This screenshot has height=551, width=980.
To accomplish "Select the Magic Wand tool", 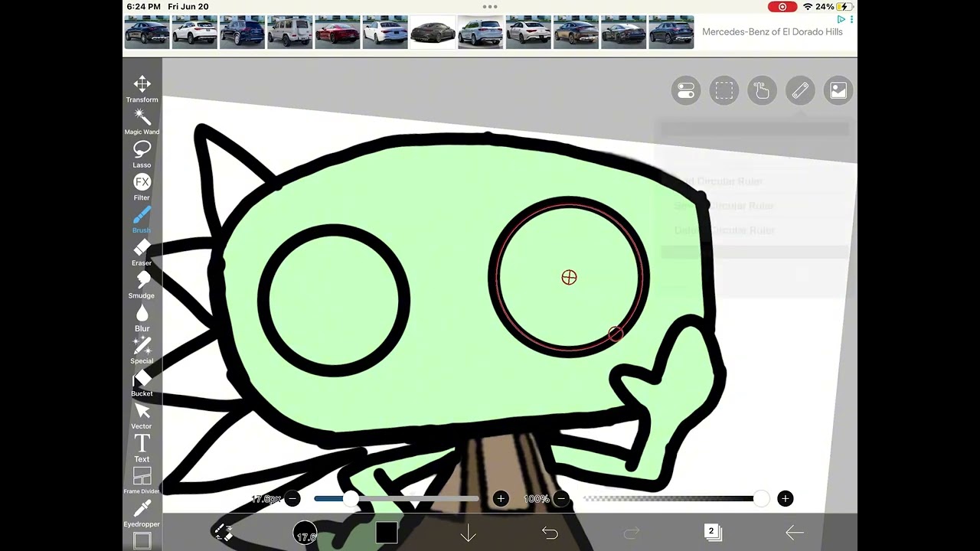I will point(142,122).
